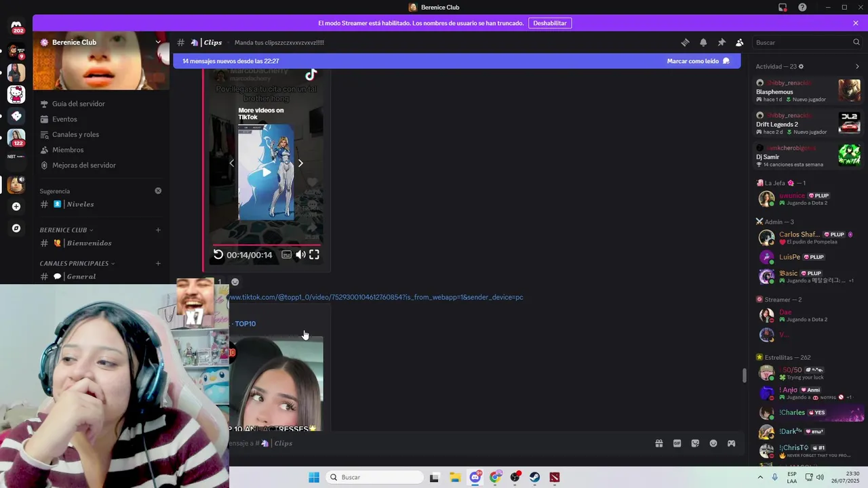Open the sticker picker

(x=695, y=443)
